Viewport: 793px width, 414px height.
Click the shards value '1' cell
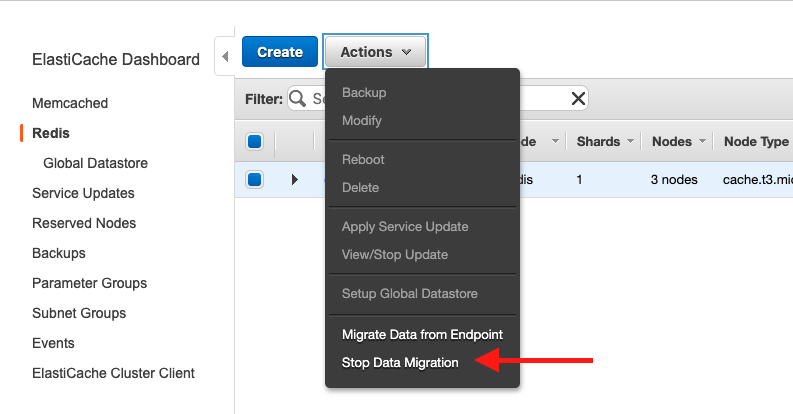click(x=579, y=179)
